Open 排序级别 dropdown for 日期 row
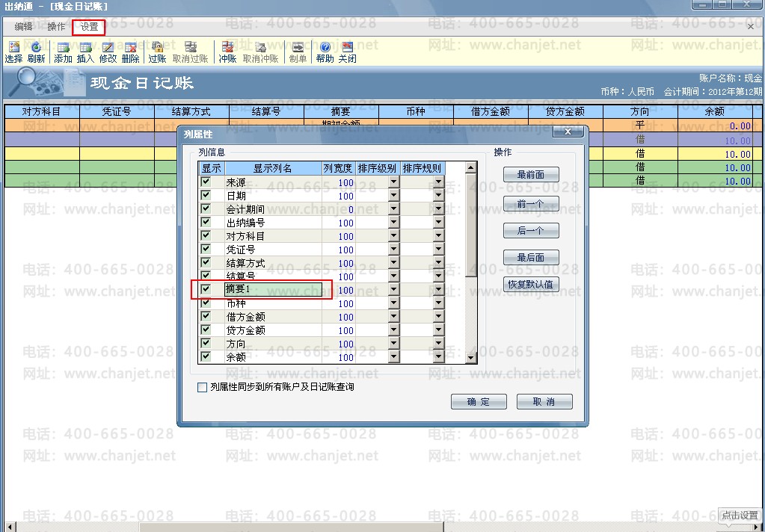The width and height of the screenshot is (765, 532). tap(394, 196)
